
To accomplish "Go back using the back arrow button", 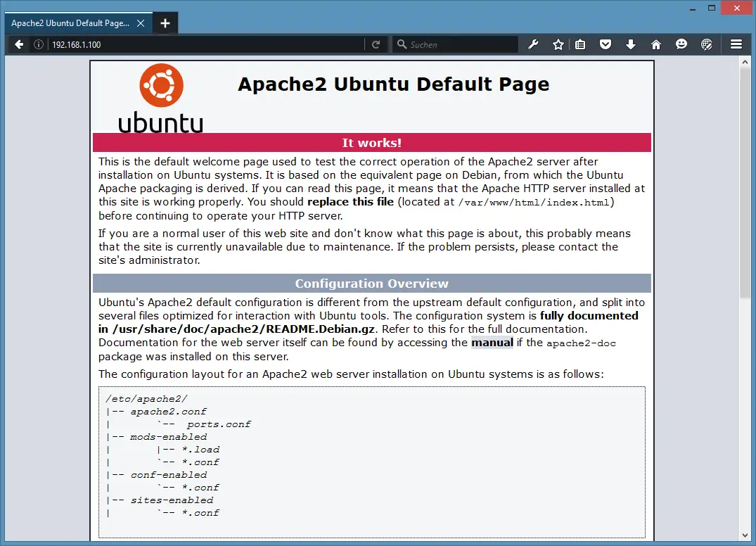I will point(19,45).
